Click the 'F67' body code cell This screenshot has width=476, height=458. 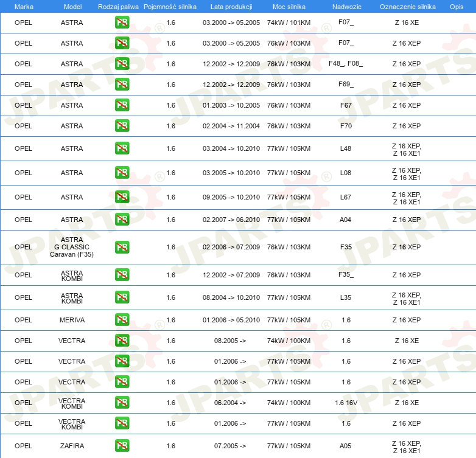tap(346, 105)
